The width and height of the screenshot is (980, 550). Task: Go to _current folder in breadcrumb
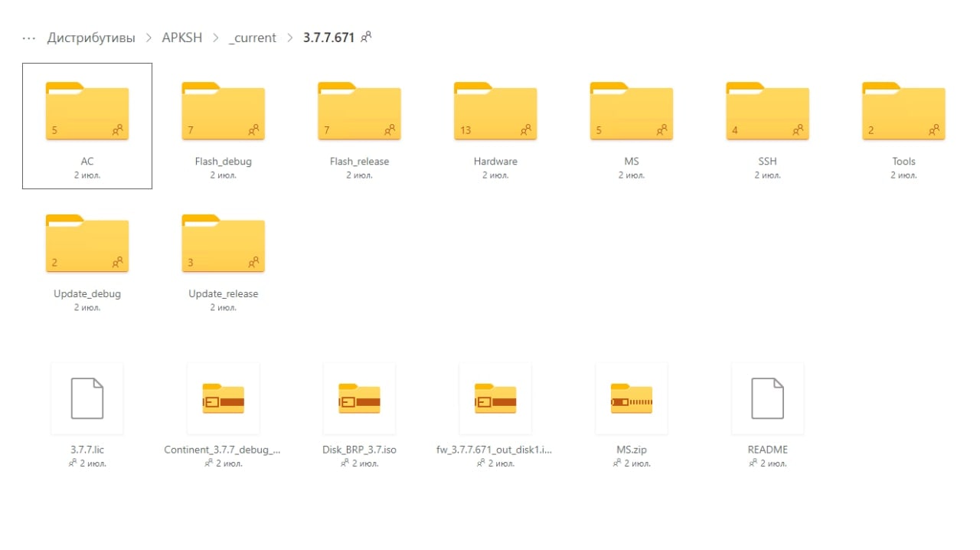[x=253, y=38]
